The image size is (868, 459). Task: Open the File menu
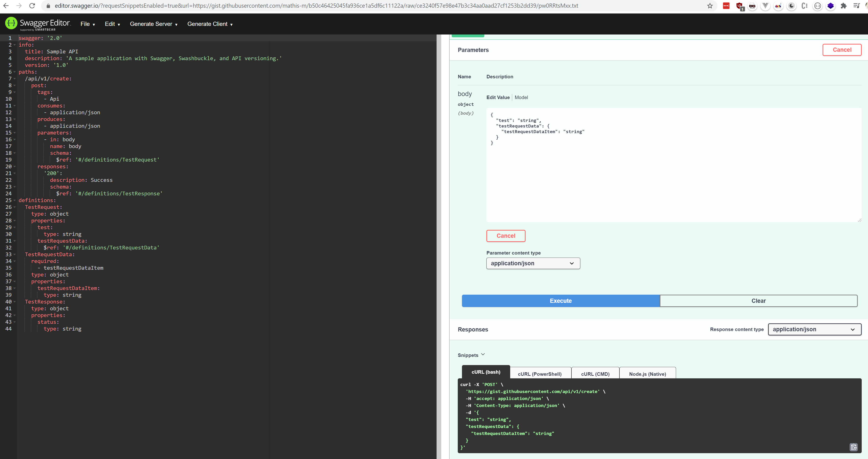coord(88,24)
